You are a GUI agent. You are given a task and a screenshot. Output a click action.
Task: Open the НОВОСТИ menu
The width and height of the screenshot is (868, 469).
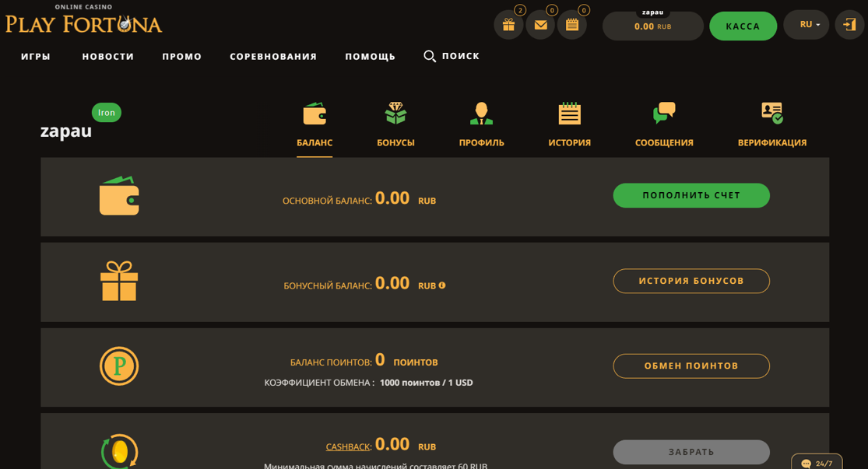[108, 57]
